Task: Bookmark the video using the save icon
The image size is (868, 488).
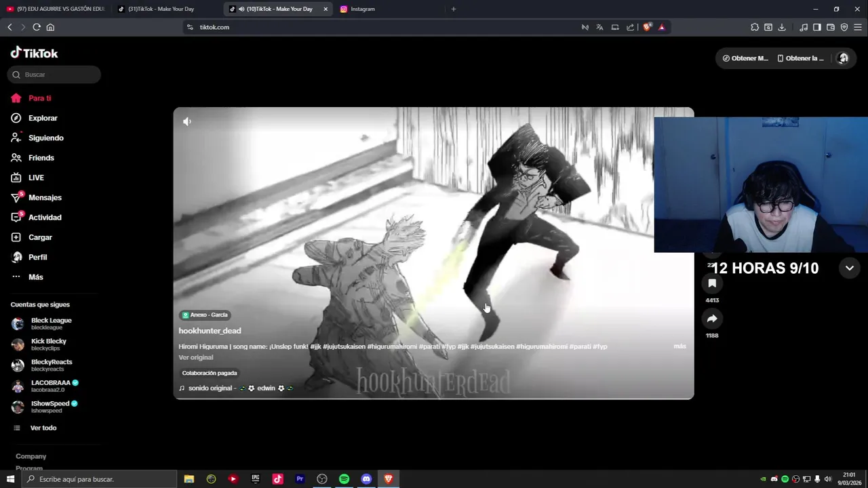Action: pyautogui.click(x=712, y=283)
